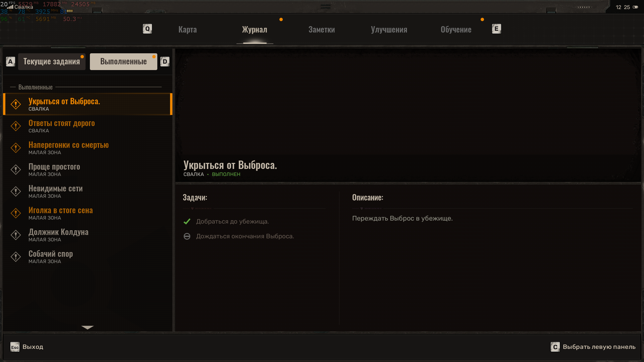Screen dimensions: 644x362
Task: Click the down arrow below quest list
Action: point(88,327)
